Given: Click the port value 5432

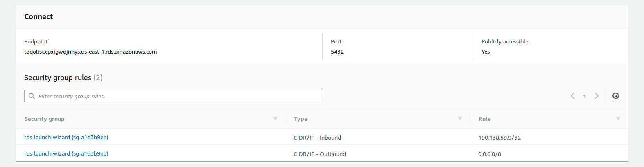Looking at the screenshot, I should 337,52.
